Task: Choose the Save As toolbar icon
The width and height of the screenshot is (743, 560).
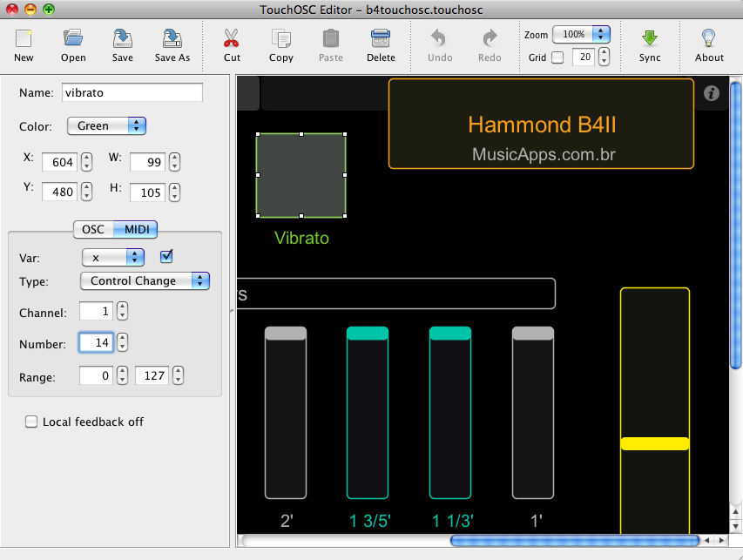Action: [x=172, y=38]
